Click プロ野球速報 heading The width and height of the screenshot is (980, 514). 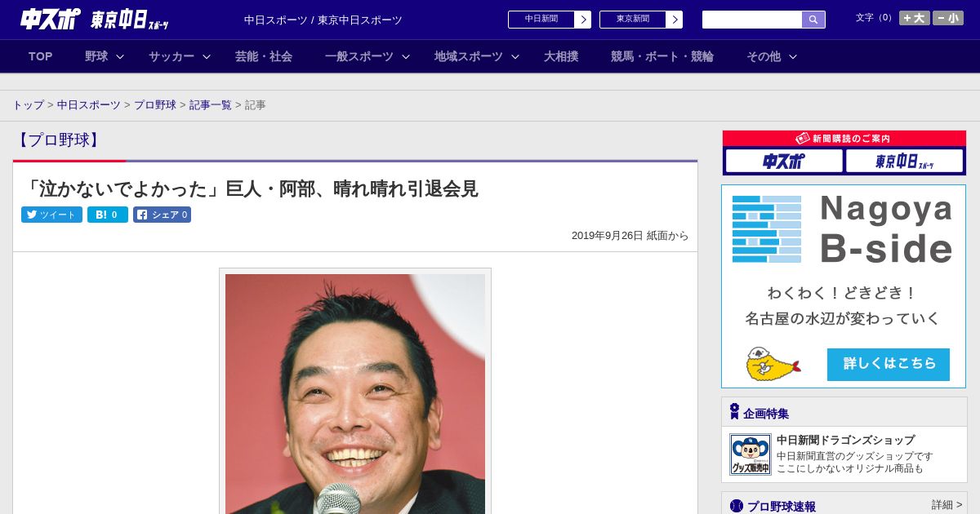click(x=782, y=507)
